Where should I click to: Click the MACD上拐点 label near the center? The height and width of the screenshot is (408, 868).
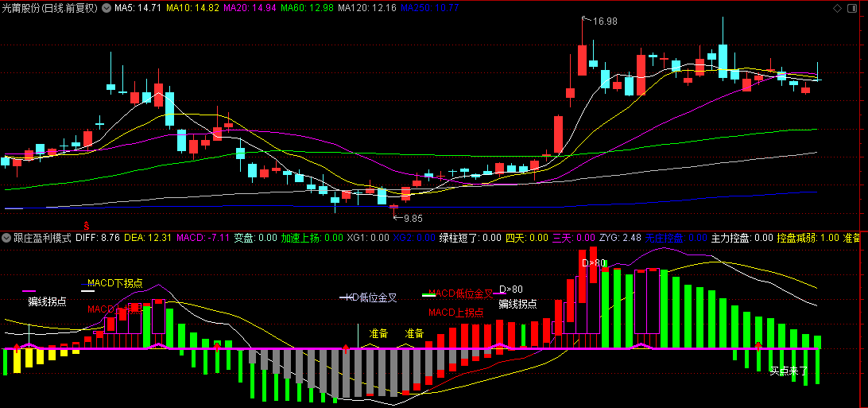pyautogui.click(x=455, y=313)
